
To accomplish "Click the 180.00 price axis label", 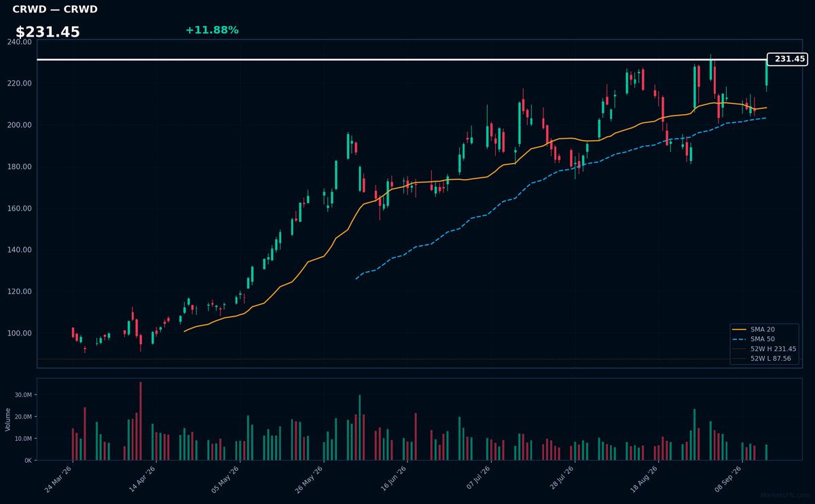I will coord(19,167).
